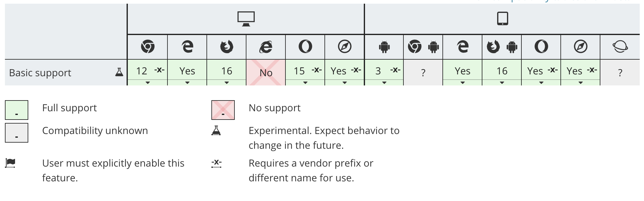Screen dimensions: 644x201
Task: Click the Basic support row label
Action: [40, 73]
